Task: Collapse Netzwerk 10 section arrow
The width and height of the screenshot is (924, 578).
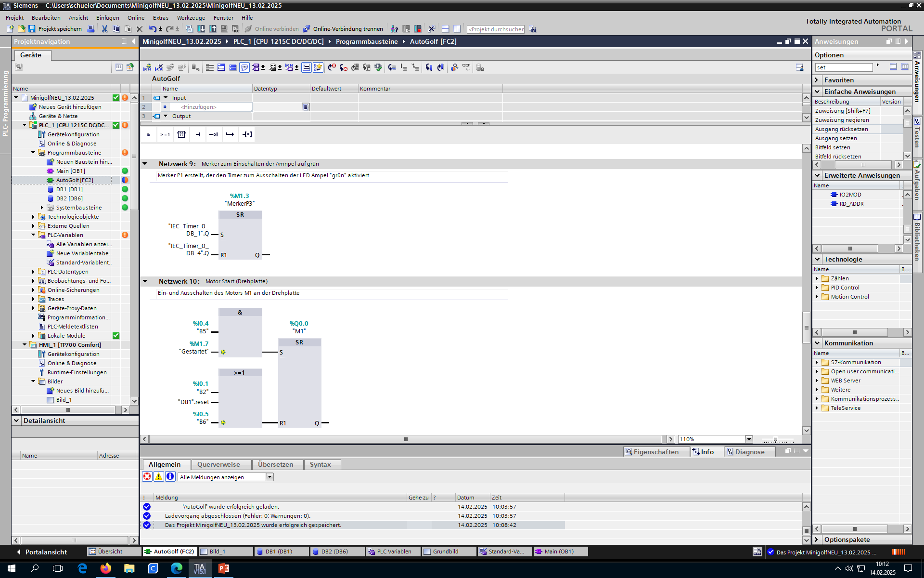Action: [x=145, y=281]
